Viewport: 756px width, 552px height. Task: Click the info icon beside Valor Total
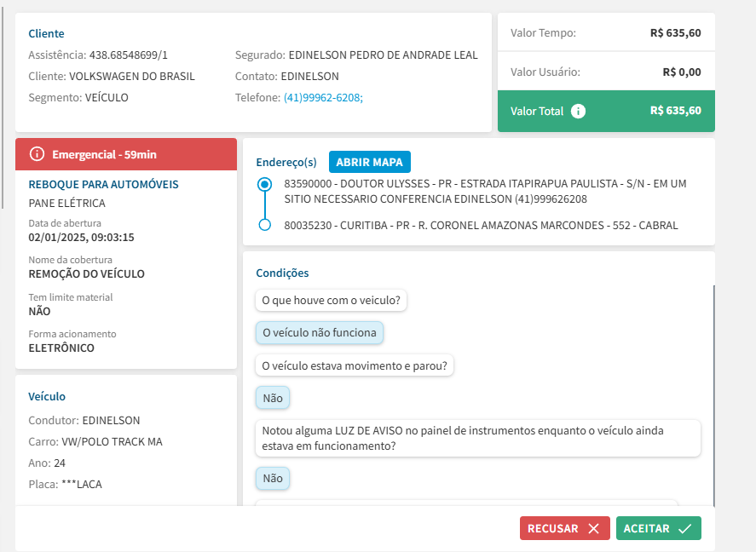[578, 111]
